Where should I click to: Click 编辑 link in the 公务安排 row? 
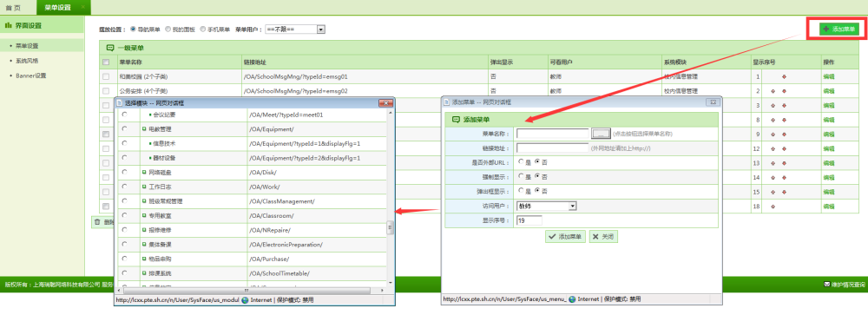[828, 91]
